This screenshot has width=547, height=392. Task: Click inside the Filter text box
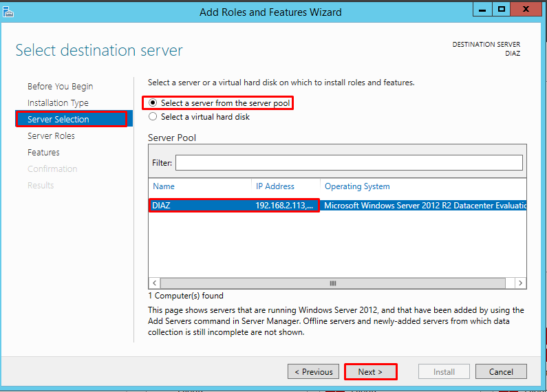348,163
